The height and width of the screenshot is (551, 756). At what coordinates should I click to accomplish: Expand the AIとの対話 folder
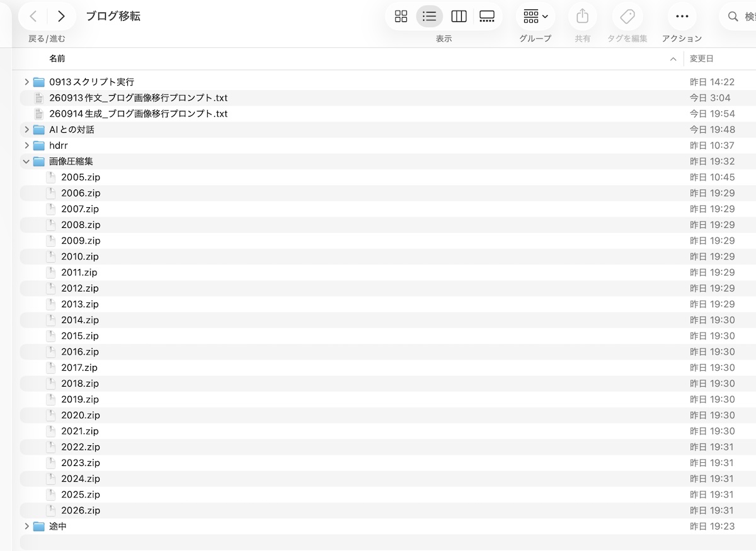click(x=26, y=130)
